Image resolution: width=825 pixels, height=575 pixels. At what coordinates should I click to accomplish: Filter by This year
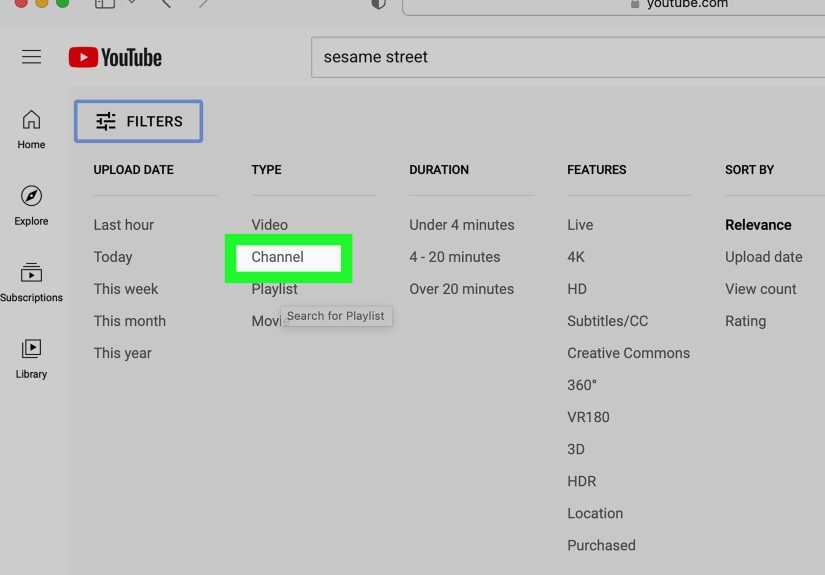pyautogui.click(x=123, y=353)
